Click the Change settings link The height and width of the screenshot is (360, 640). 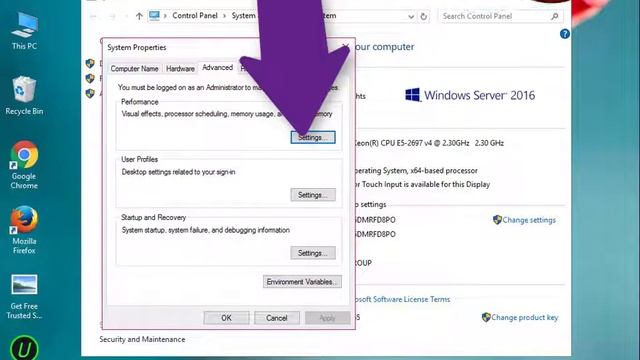click(529, 220)
